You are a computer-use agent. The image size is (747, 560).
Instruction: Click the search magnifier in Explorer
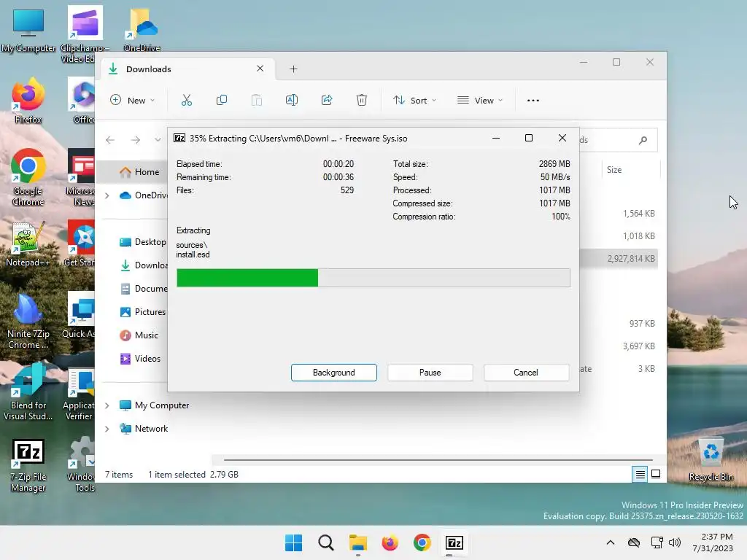click(643, 140)
